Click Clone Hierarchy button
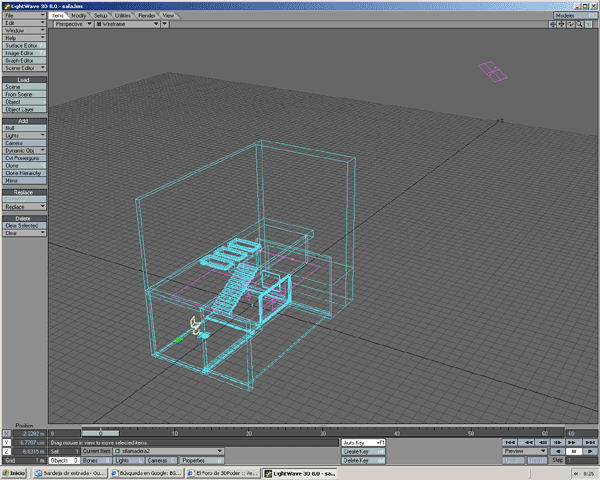Screen dimensions: 600x480 click(24, 173)
